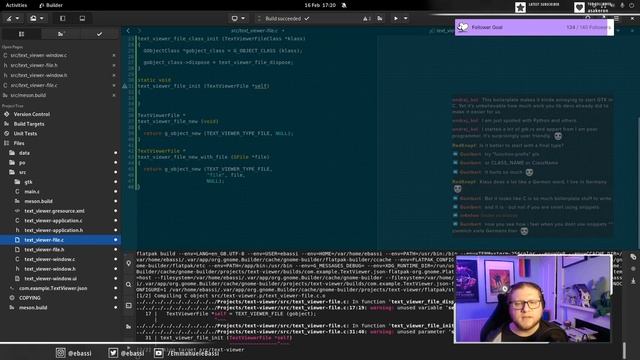Click the clock showing 16 Feb 17:20
This screenshot has width=640, height=360.
click(x=320, y=5)
